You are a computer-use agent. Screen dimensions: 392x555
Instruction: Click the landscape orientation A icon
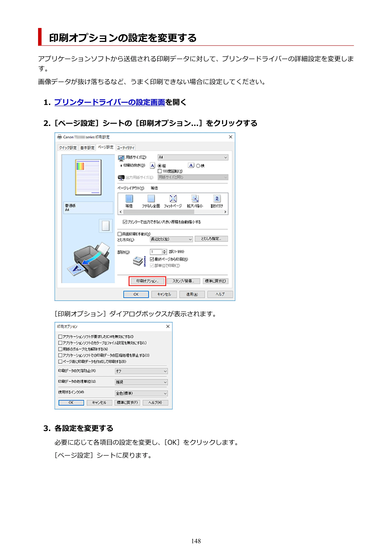191,165
